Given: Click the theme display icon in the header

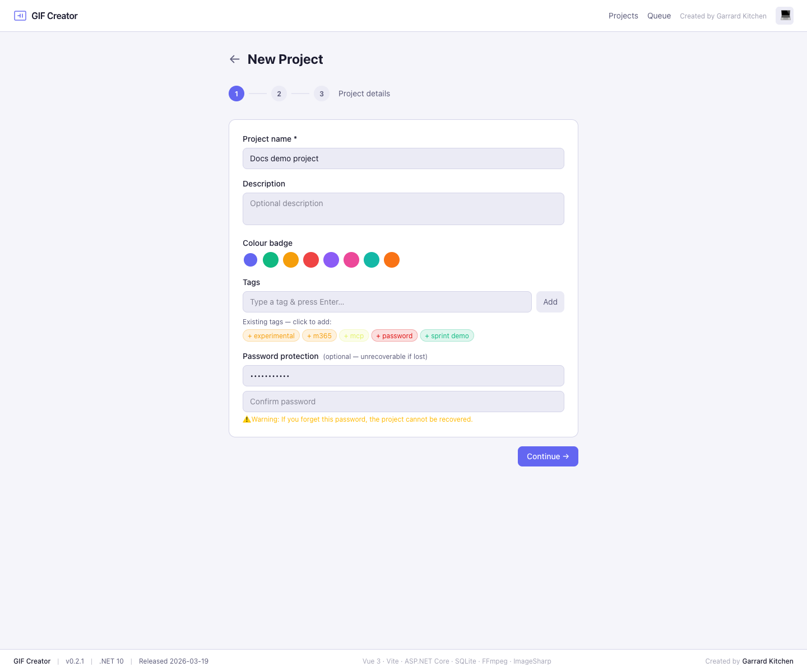Looking at the screenshot, I should 784,16.
